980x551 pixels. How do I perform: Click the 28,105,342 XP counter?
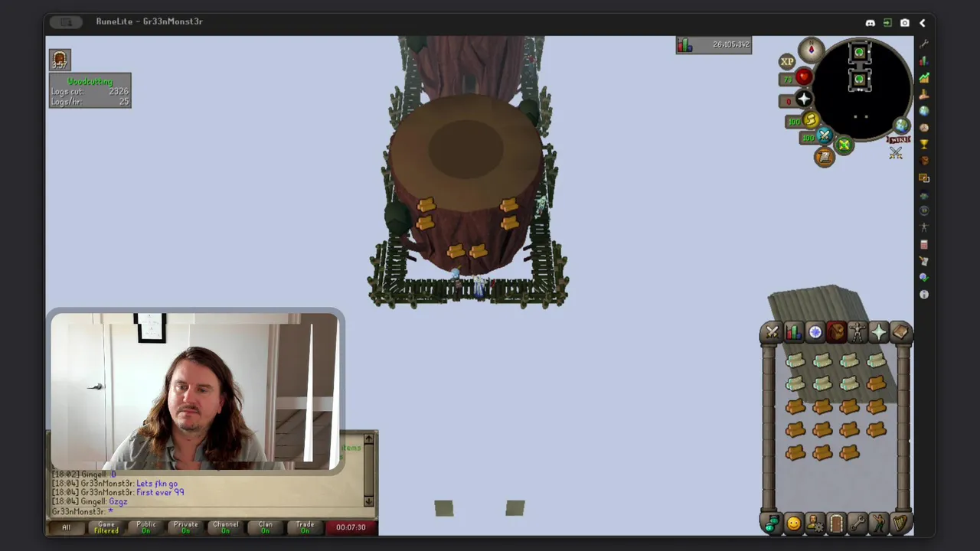point(714,45)
